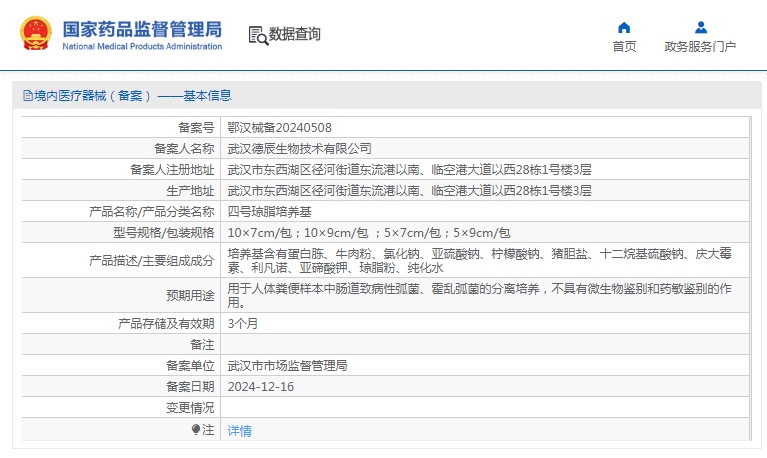Open the 数据查询 search icon
Viewport: 767px width, 458px height.
258,35
